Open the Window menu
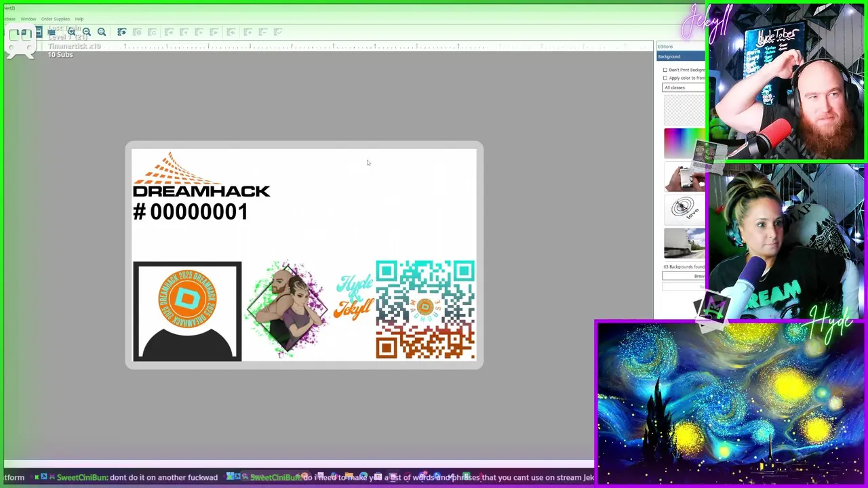 click(28, 19)
